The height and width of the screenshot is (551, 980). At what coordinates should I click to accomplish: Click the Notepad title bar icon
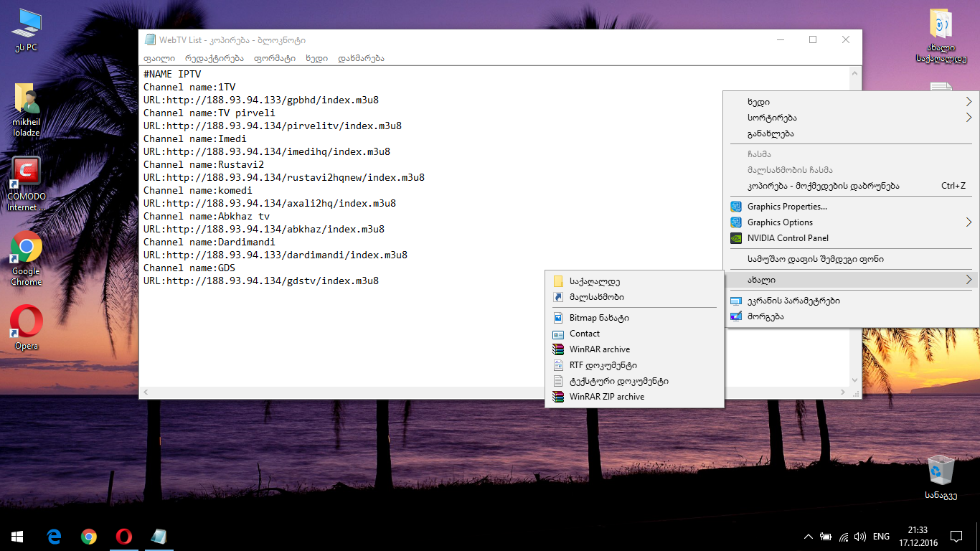click(150, 40)
